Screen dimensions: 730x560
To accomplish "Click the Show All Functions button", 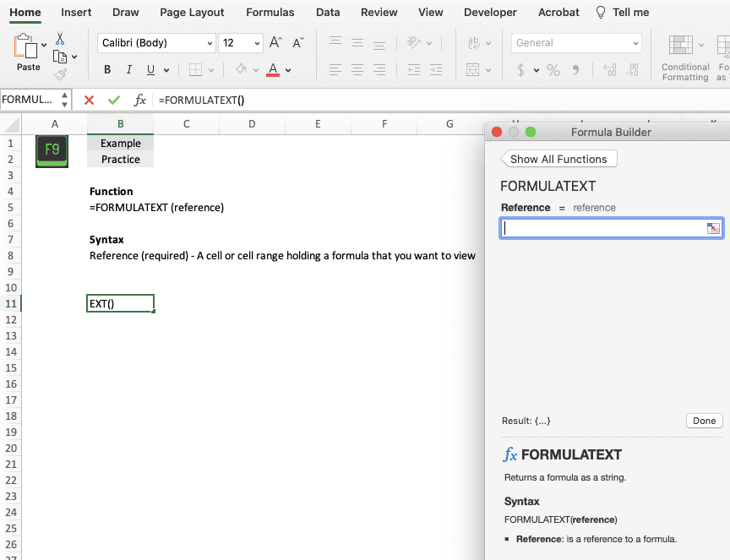I will (558, 159).
